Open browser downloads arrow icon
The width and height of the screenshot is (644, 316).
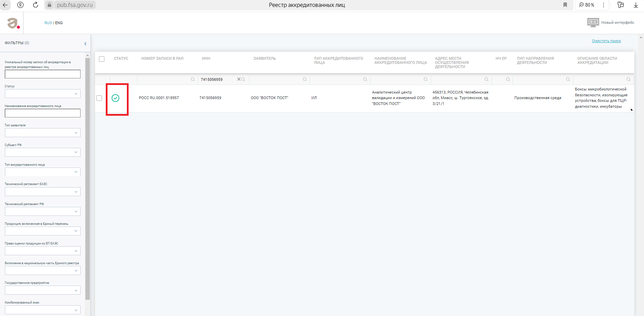pos(636,5)
